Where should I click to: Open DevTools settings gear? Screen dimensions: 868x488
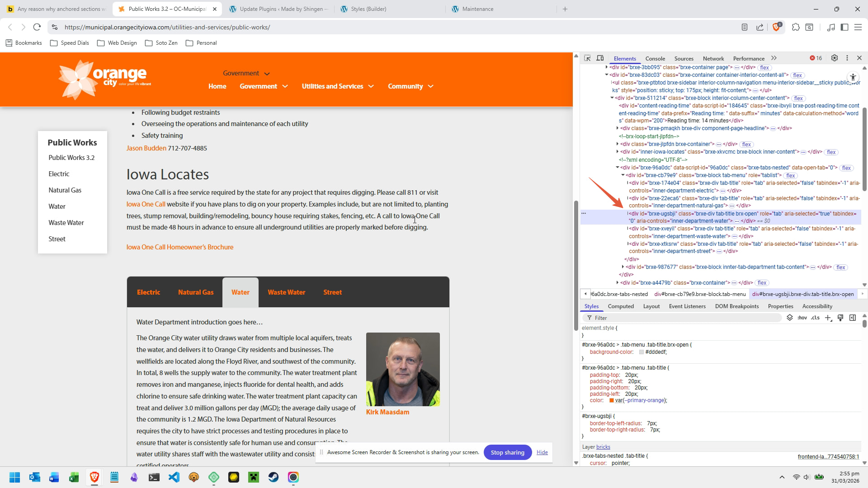pyautogui.click(x=835, y=58)
